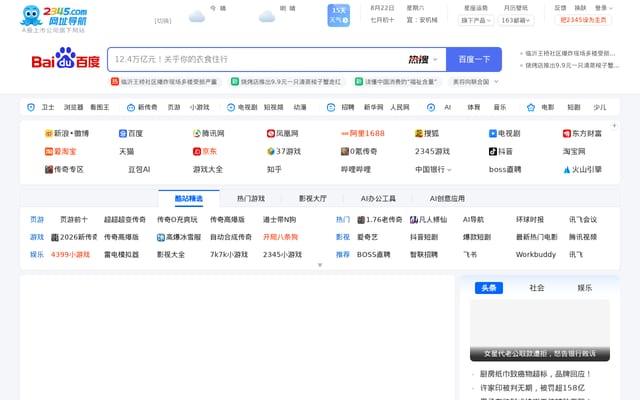This screenshot has width=640, height=400.
Task: Click the round icon beside AI category
Action: [431, 107]
